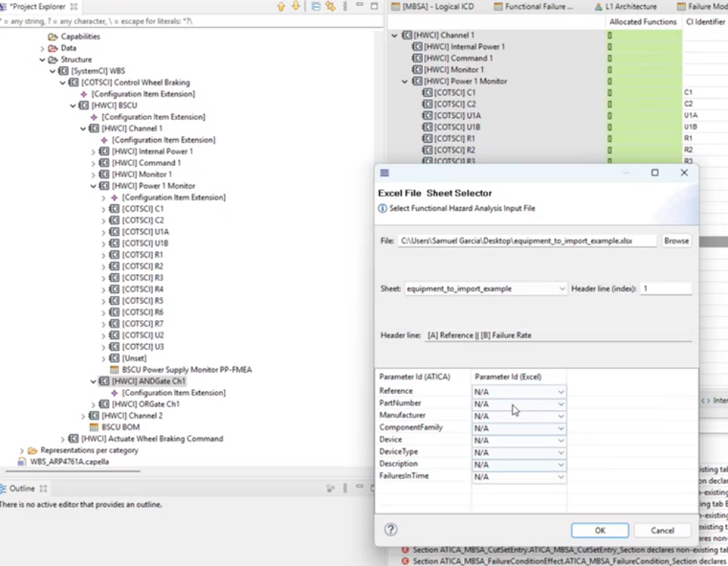The image size is (728, 566).
Task: Switch to L1 Architecture tab
Action: [x=626, y=7]
